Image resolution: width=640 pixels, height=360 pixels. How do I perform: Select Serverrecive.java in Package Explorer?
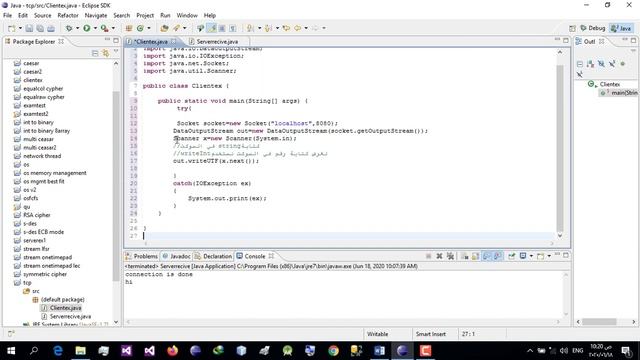[x=70, y=316]
